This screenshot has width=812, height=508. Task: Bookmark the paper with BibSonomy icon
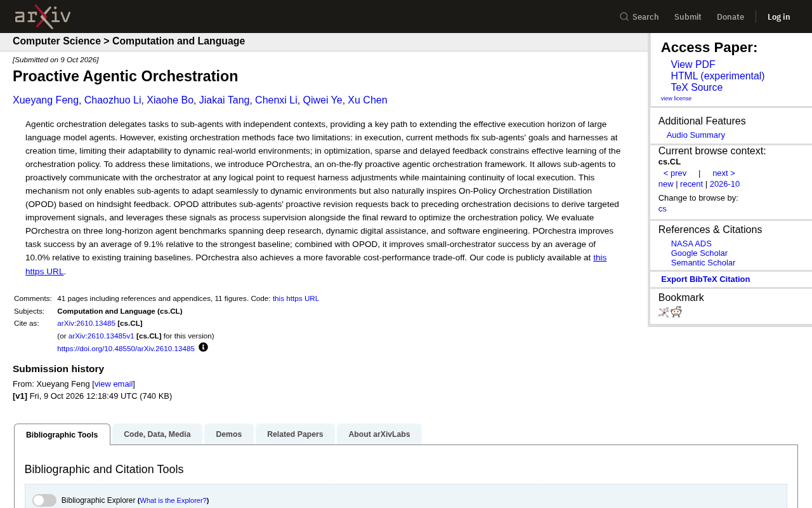pyautogui.click(x=664, y=312)
